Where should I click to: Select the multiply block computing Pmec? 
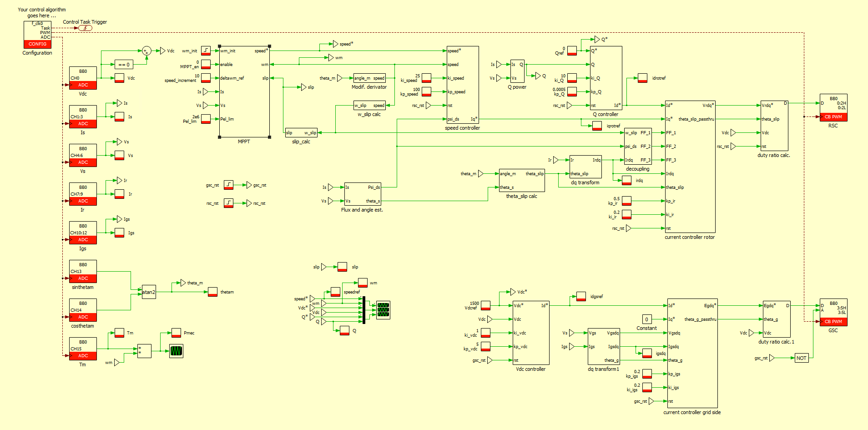tap(144, 351)
